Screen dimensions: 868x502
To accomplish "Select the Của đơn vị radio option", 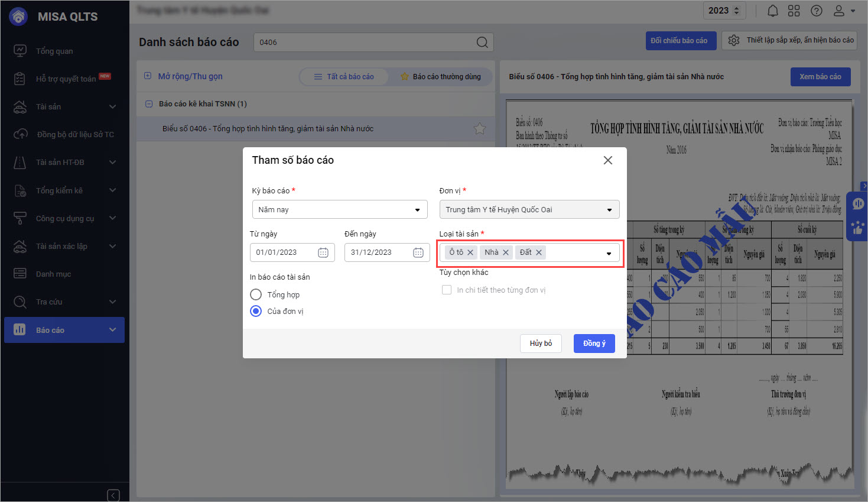I will pyautogui.click(x=256, y=311).
